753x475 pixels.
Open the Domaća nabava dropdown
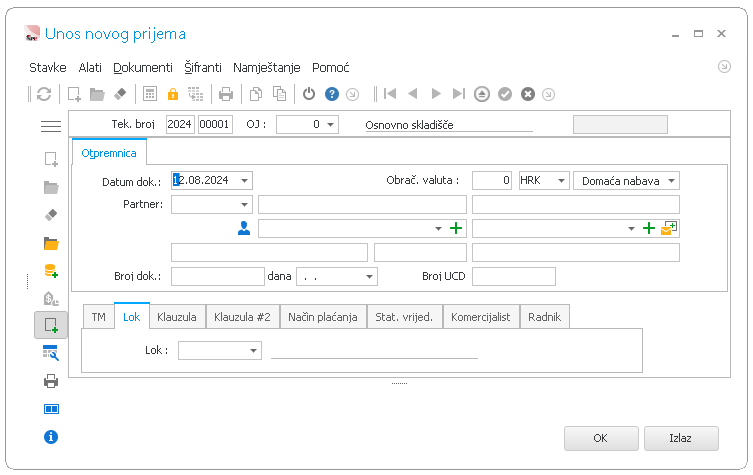pyautogui.click(x=671, y=181)
